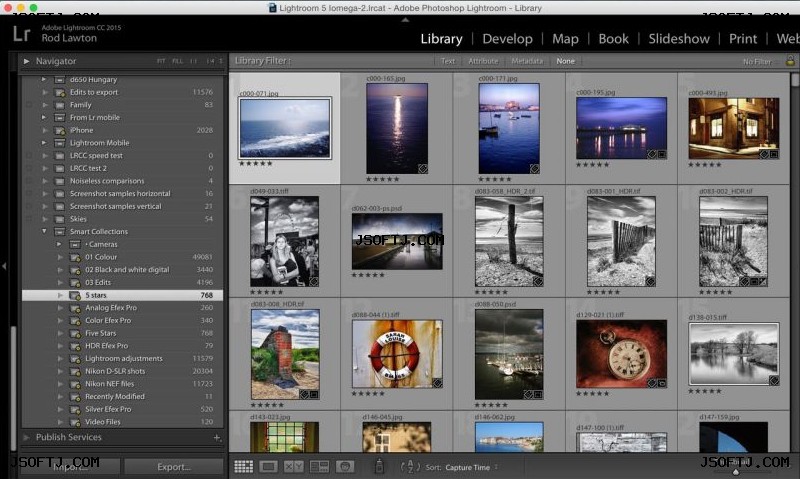Click collection icon for Edits to export

[60, 92]
